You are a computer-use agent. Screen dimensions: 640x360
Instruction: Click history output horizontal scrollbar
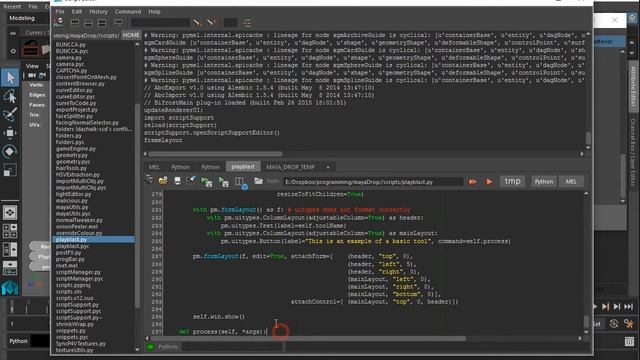(x=216, y=154)
